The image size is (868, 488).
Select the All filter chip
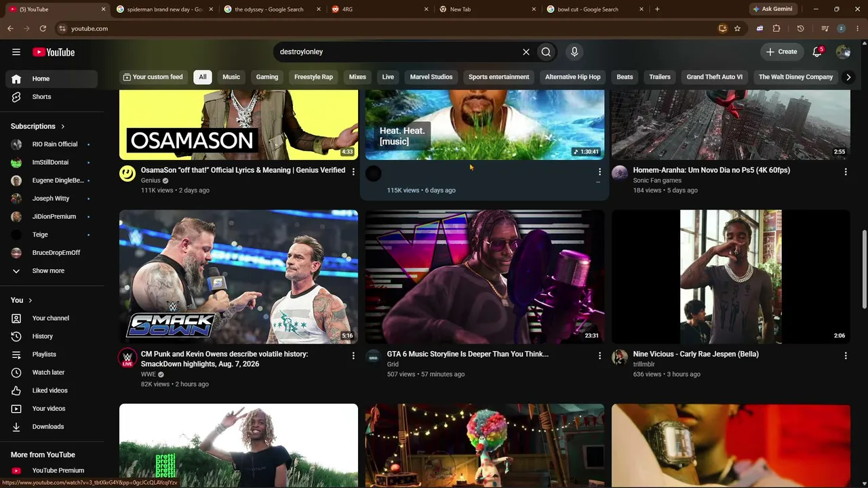click(x=202, y=77)
